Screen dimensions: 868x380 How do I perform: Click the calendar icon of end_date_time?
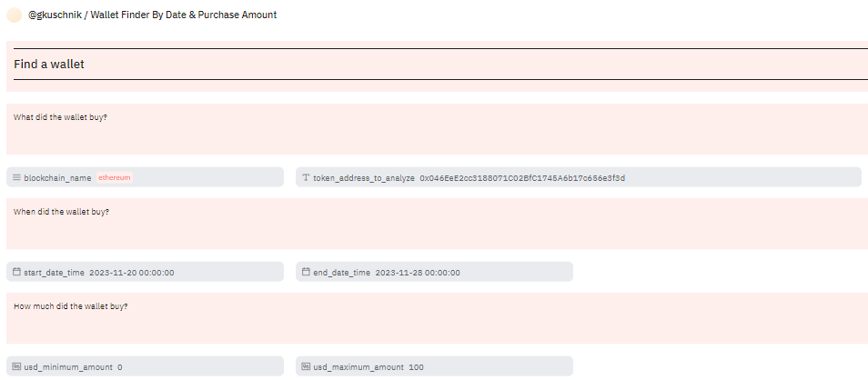(306, 272)
